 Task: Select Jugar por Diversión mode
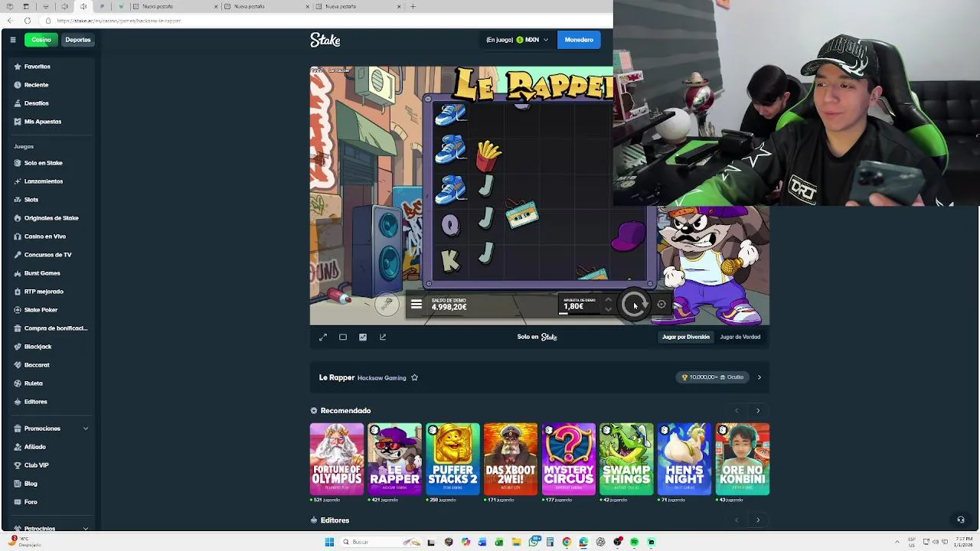click(686, 337)
